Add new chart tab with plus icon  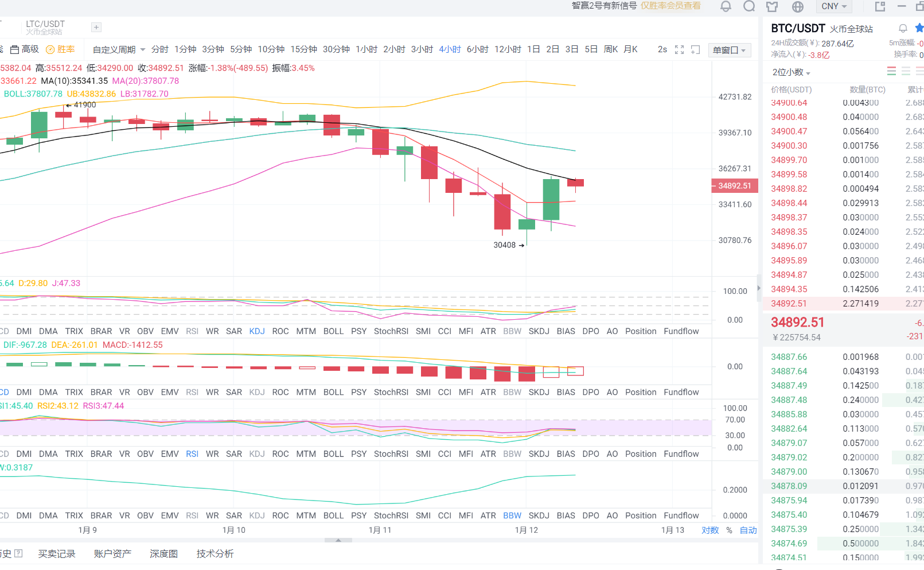[x=96, y=28]
